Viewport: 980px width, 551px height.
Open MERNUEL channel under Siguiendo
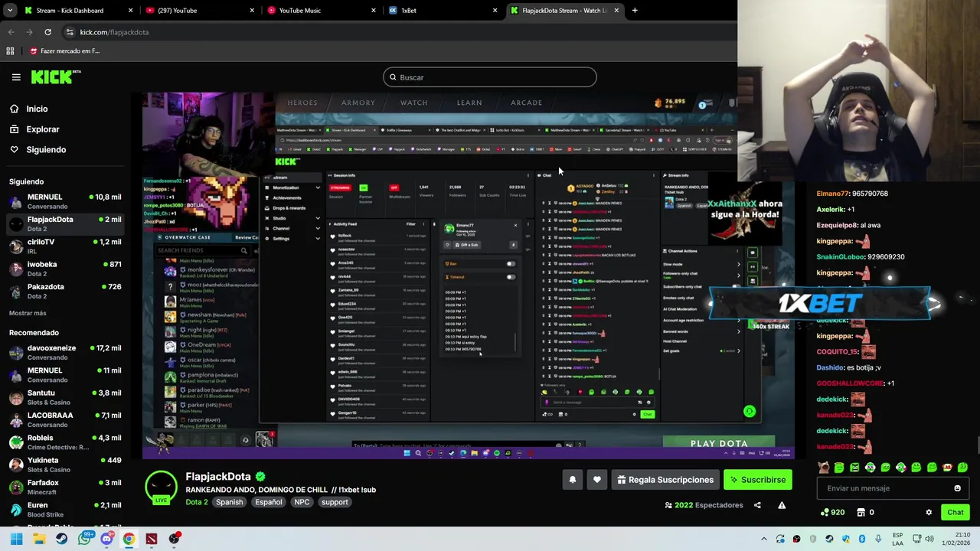pyautogui.click(x=65, y=201)
